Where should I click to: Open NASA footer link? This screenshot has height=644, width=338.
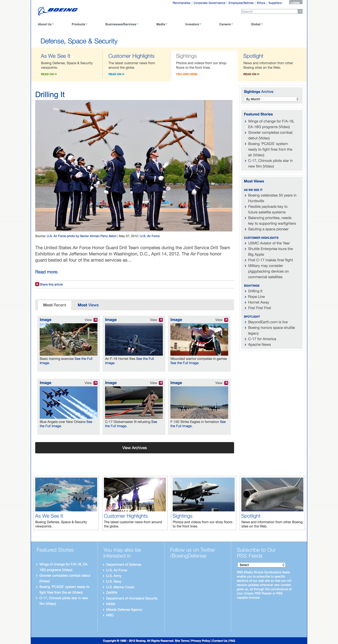111,604
